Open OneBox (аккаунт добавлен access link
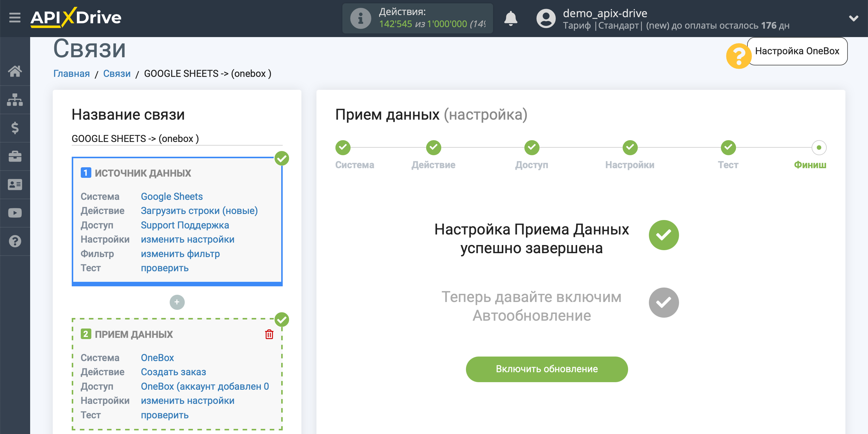Viewport: 868px width, 434px height. pyautogui.click(x=205, y=386)
